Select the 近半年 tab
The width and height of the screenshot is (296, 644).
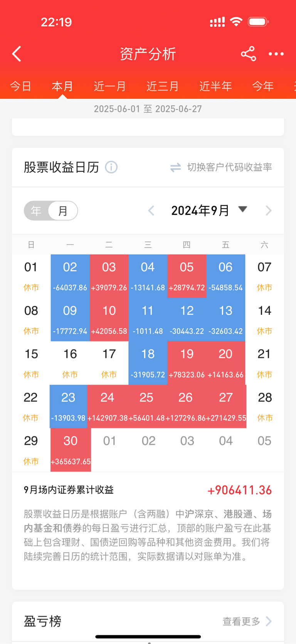215,86
